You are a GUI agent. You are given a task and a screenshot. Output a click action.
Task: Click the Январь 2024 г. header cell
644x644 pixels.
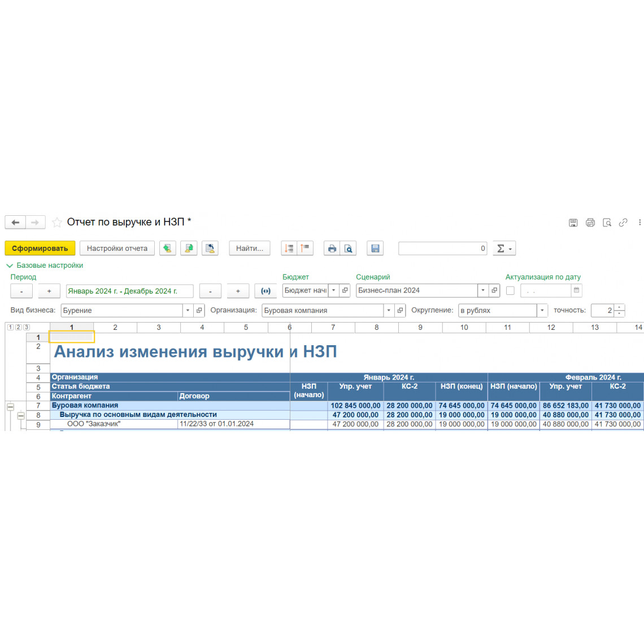(x=389, y=377)
